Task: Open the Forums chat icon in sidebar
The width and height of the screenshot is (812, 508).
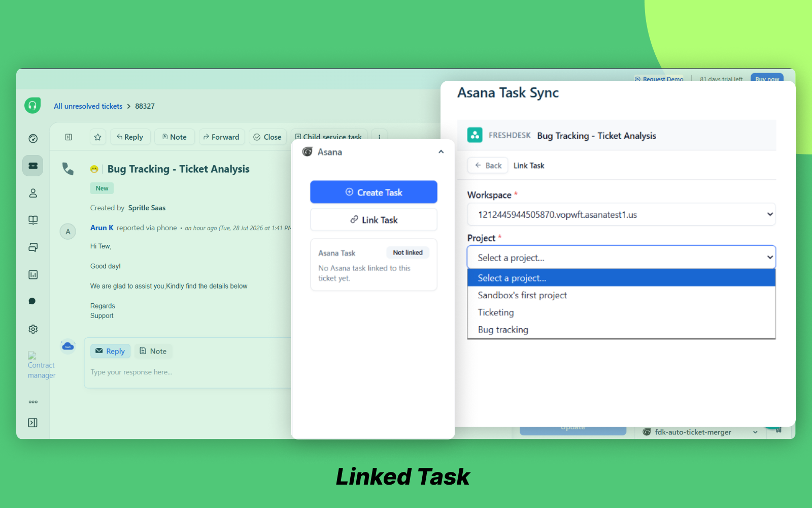Action: pyautogui.click(x=33, y=247)
